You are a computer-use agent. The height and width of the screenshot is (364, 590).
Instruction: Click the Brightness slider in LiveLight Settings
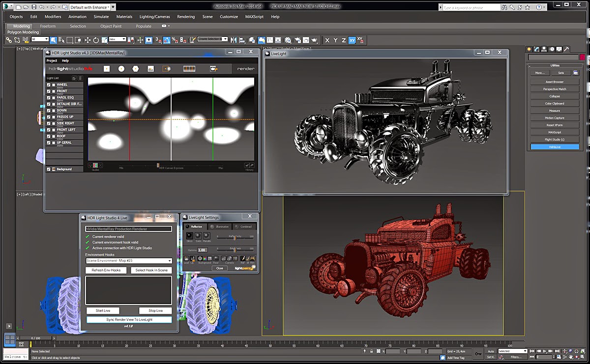(235, 250)
